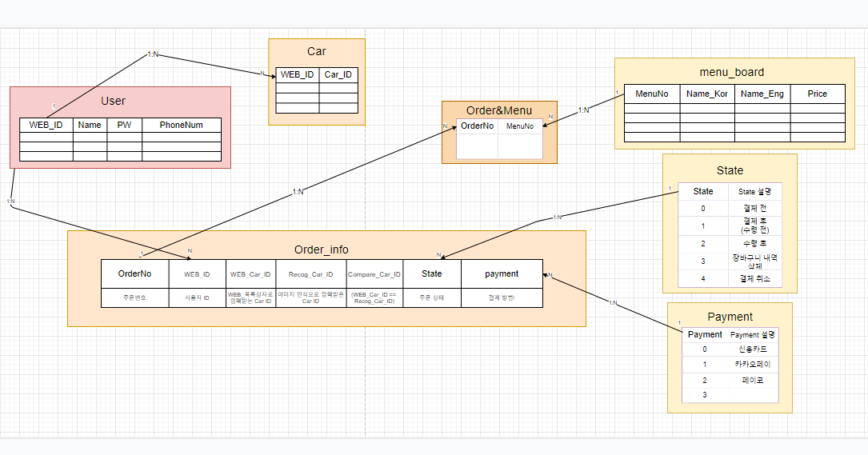This screenshot has width=868, height=455.
Task: Select 1:N label between User and Car
Action: 153,54
